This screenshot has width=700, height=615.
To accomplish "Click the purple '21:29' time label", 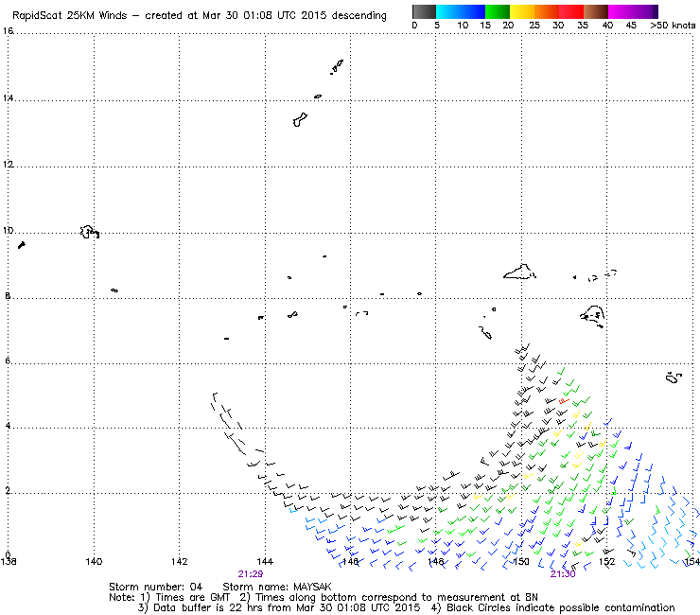I will [251, 574].
